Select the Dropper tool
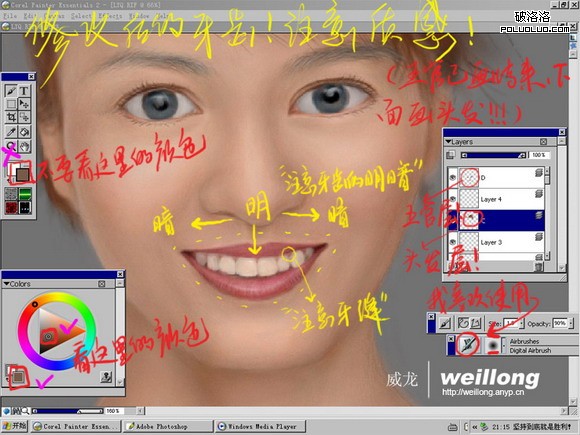 click(x=11, y=132)
